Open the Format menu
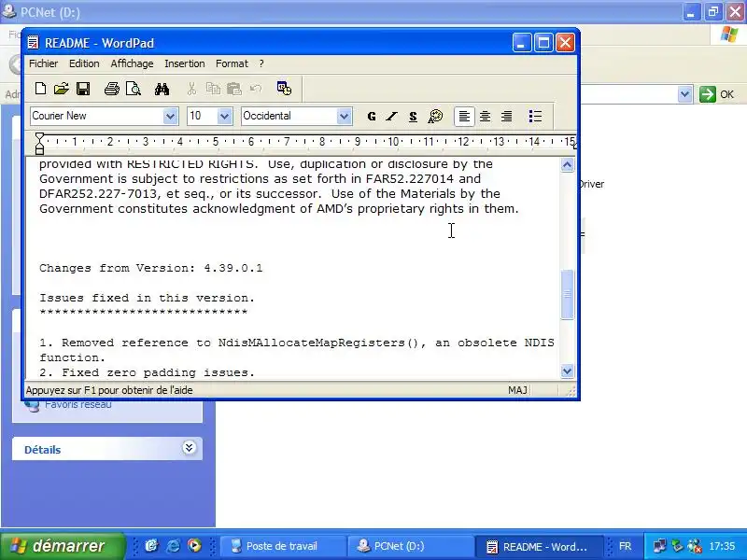 [232, 63]
